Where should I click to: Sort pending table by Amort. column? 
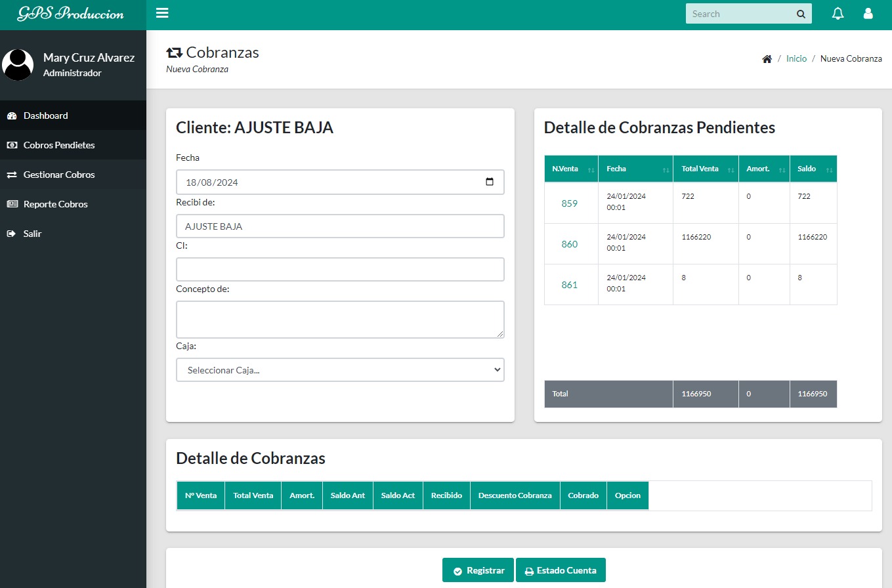(782, 169)
